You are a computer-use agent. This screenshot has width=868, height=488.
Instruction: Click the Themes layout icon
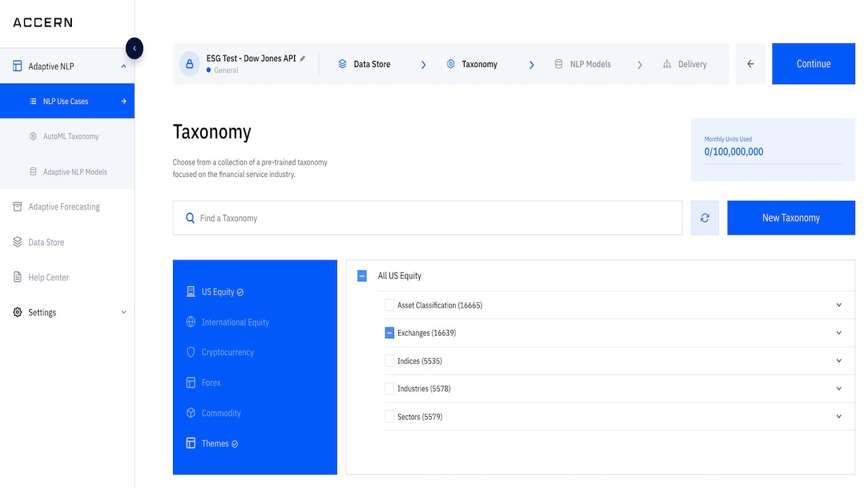click(191, 443)
